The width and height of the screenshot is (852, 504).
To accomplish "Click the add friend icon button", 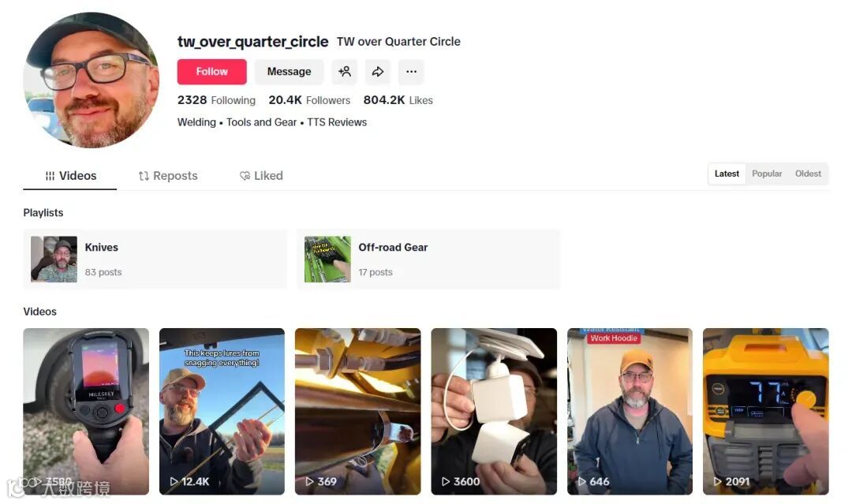I will click(345, 72).
